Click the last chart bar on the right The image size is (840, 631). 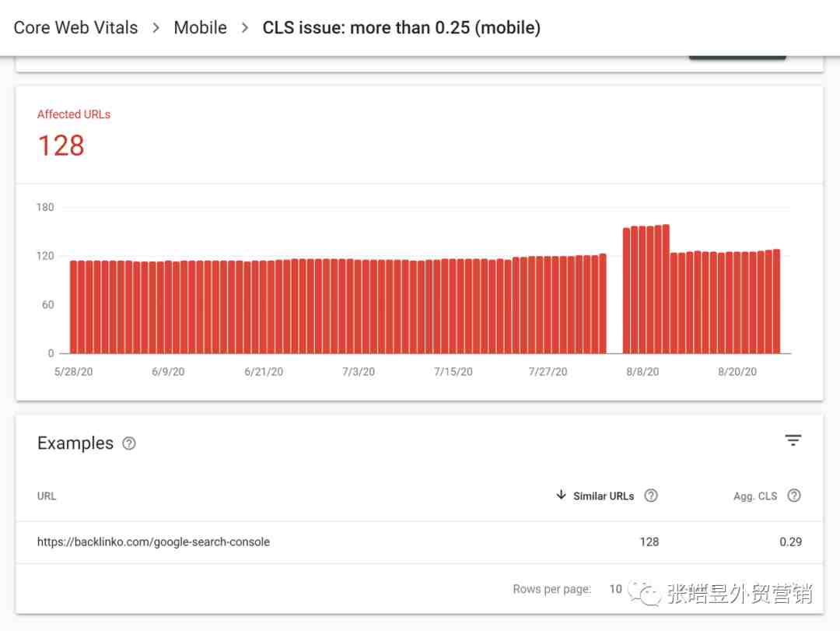(776, 301)
